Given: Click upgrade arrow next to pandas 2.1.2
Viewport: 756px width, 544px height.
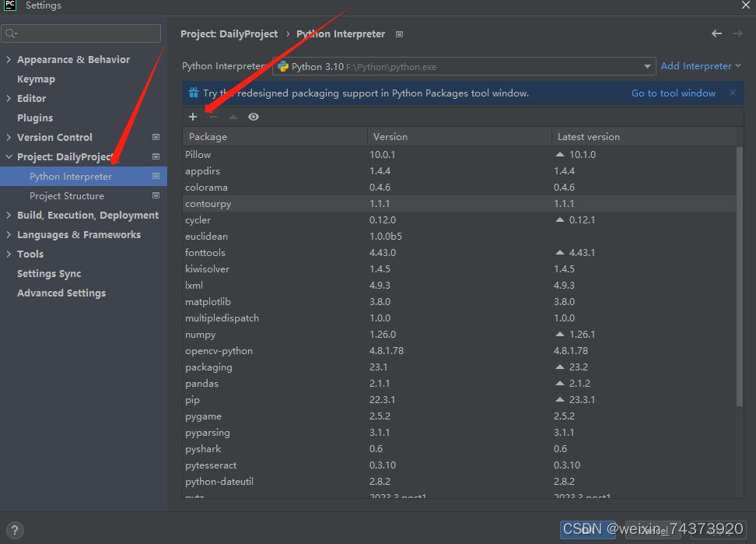Looking at the screenshot, I should pyautogui.click(x=560, y=383).
